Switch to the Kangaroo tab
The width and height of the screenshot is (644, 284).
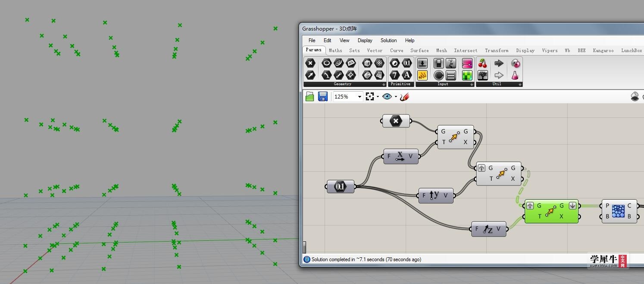pos(603,50)
